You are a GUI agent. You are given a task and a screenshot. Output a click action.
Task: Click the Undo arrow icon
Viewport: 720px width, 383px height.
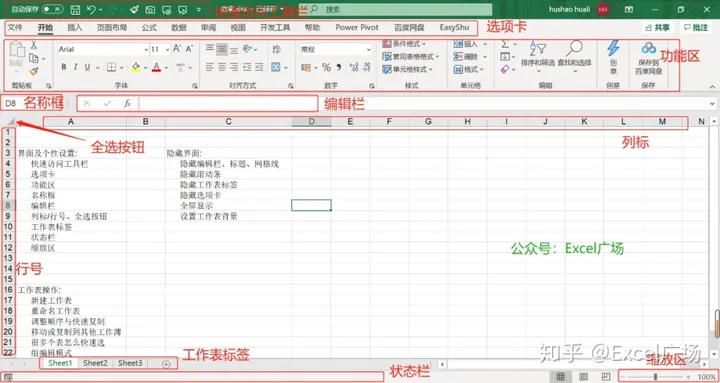pyautogui.click(x=92, y=9)
